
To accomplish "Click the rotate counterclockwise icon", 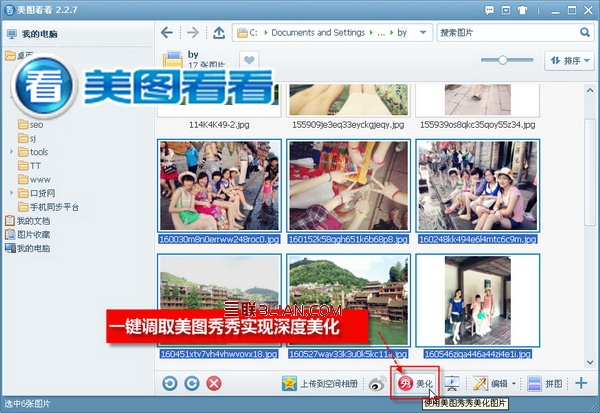I will pyautogui.click(x=170, y=383).
